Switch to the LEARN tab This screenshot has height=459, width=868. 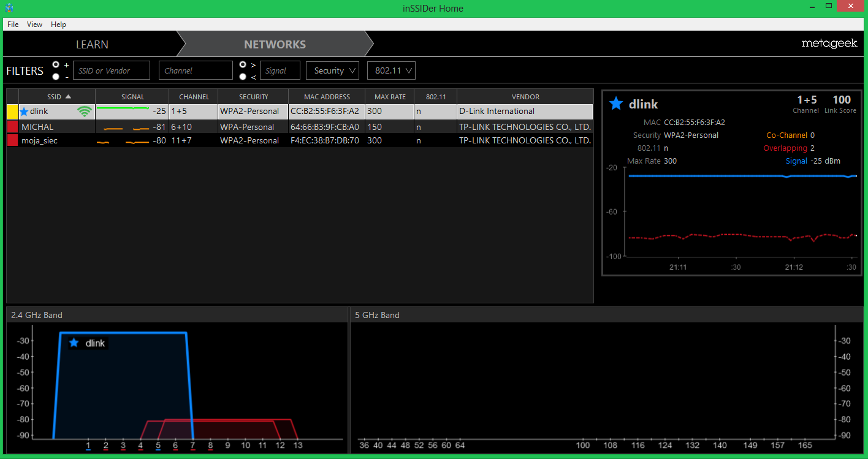click(92, 44)
